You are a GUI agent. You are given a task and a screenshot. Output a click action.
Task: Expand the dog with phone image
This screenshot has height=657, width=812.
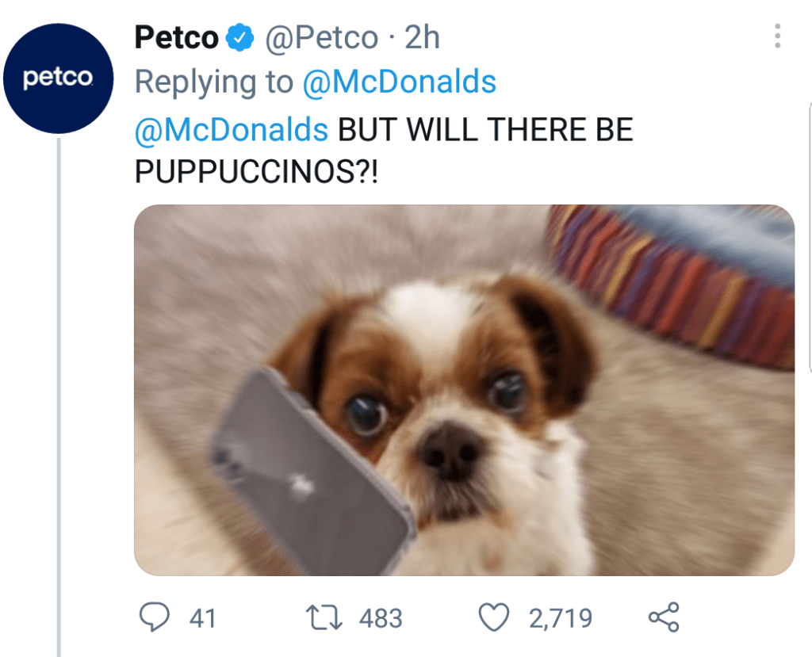click(x=464, y=390)
